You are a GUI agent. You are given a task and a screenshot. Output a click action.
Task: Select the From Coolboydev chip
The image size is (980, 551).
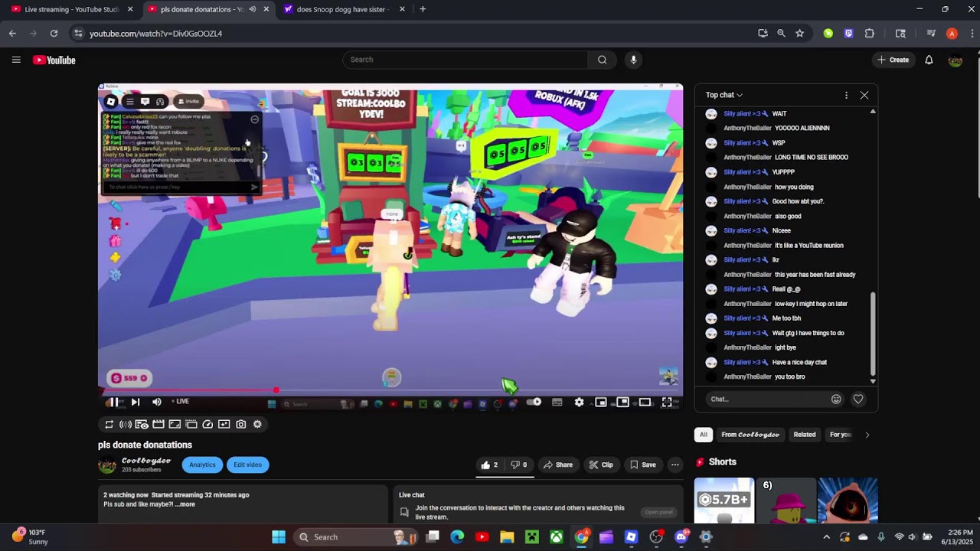pos(750,435)
